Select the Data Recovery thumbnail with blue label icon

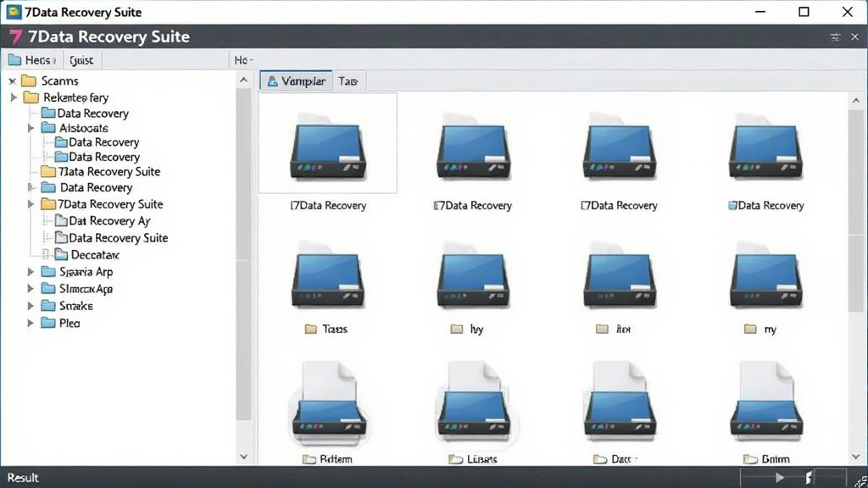766,146
